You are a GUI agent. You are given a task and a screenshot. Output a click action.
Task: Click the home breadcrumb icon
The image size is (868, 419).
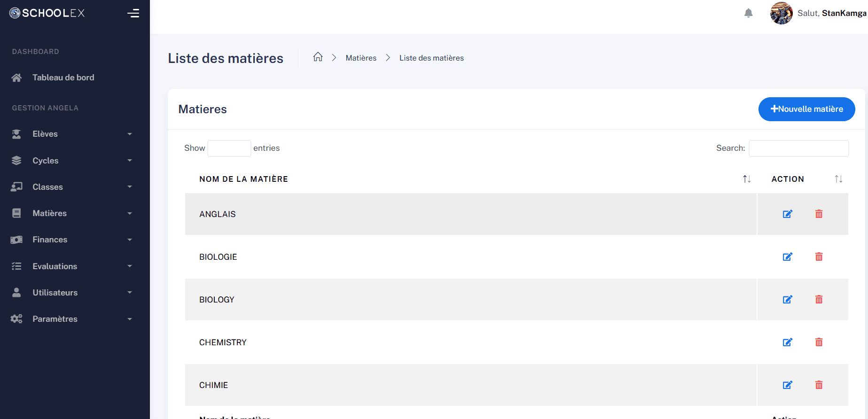(318, 57)
